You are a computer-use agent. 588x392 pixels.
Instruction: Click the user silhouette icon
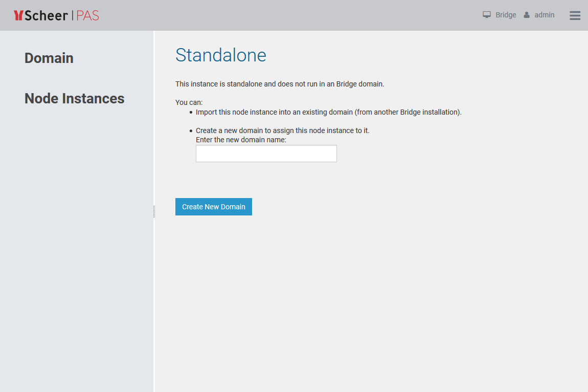point(527,15)
